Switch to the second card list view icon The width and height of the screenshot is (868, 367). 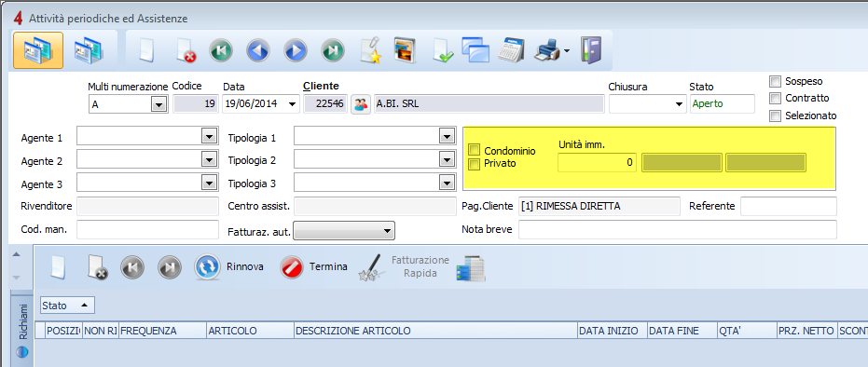coord(90,50)
